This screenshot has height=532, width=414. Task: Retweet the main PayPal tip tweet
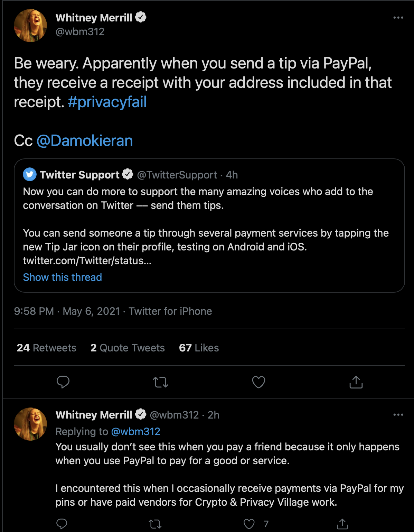point(160,382)
